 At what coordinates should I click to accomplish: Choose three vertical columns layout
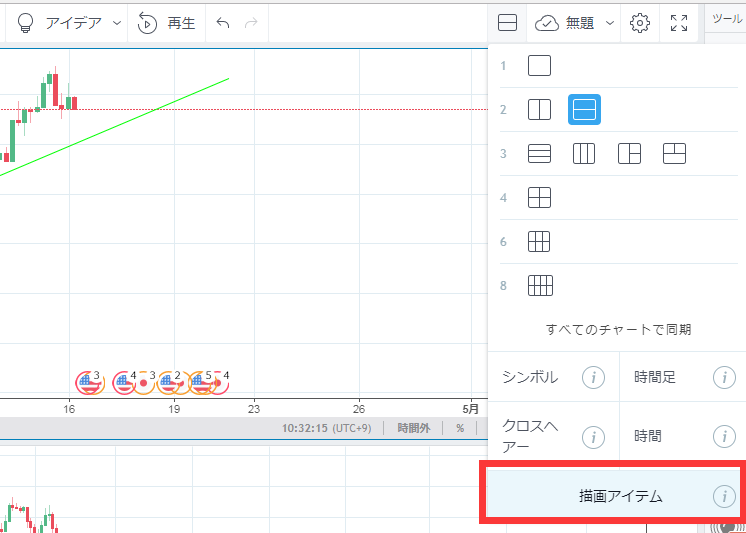click(x=584, y=154)
